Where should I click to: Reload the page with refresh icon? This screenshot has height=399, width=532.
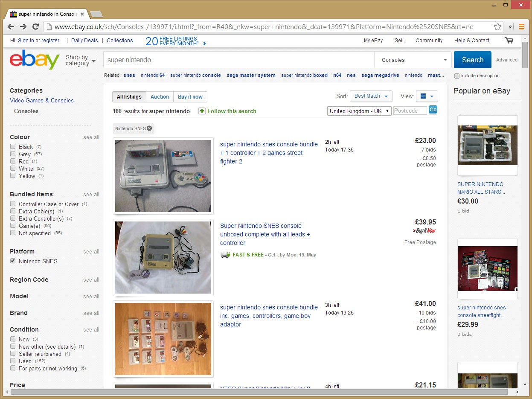[x=36, y=26]
